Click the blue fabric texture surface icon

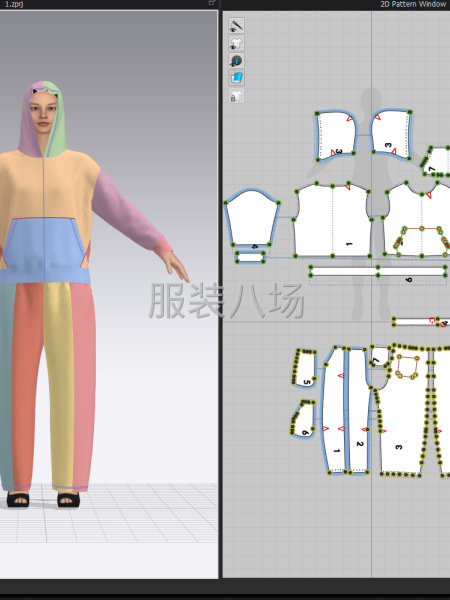(x=237, y=78)
